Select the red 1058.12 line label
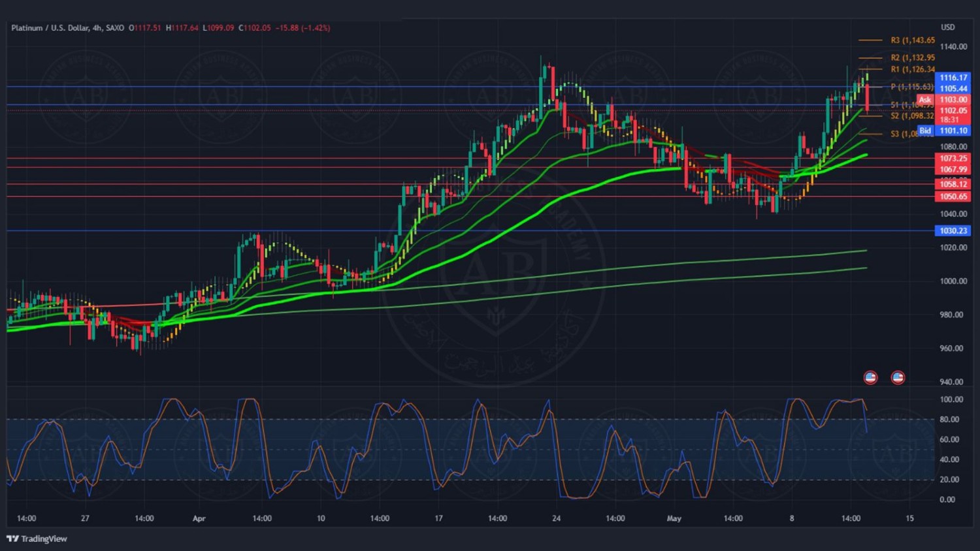Viewport: 980px width, 551px height. pyautogui.click(x=953, y=185)
